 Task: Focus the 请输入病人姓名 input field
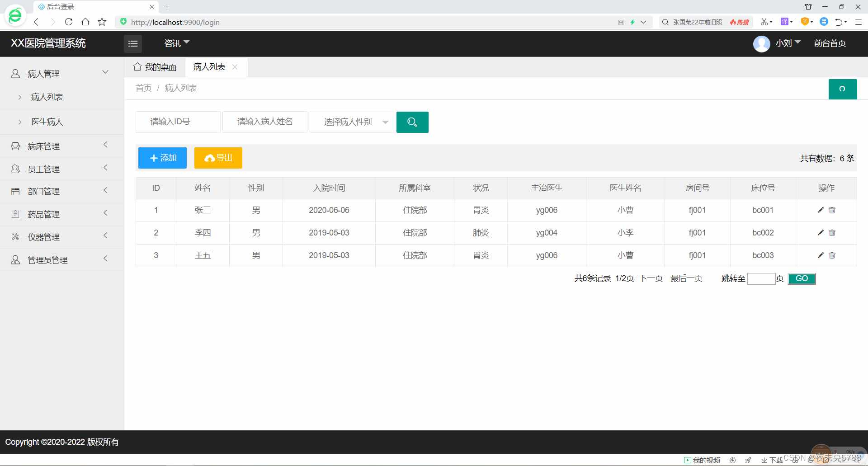tap(265, 122)
